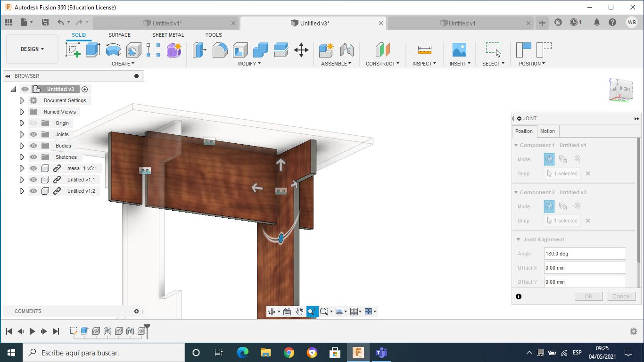Screen dimensions: 644x362
Task: Click the Angle input field
Action: tap(585, 254)
